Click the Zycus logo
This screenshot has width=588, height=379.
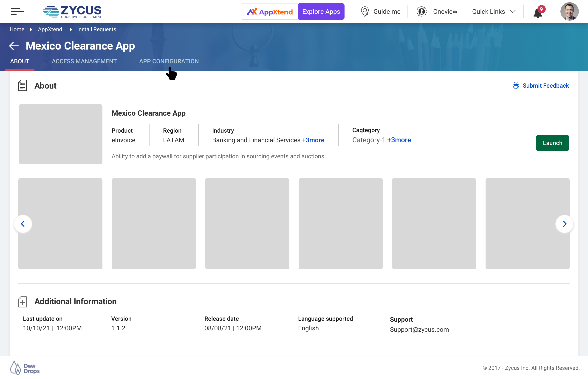[x=72, y=11]
